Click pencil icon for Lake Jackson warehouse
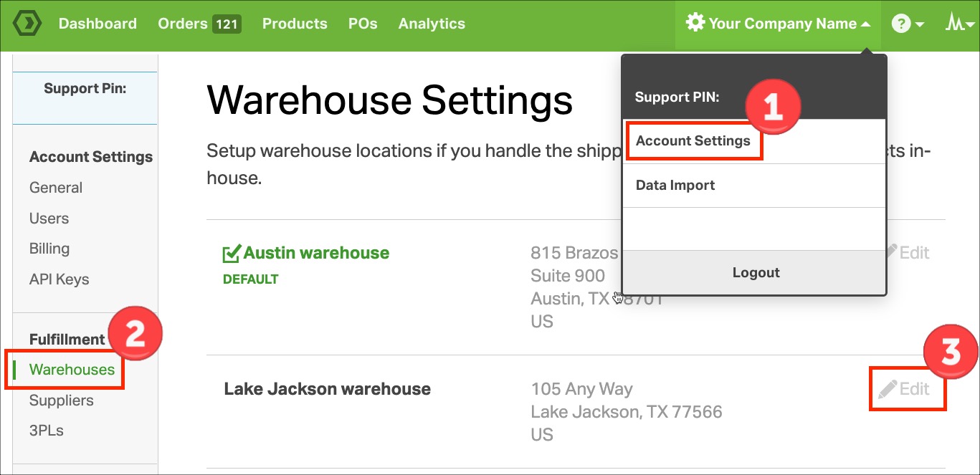Screen dimensions: 980x475 pyautogui.click(x=888, y=389)
